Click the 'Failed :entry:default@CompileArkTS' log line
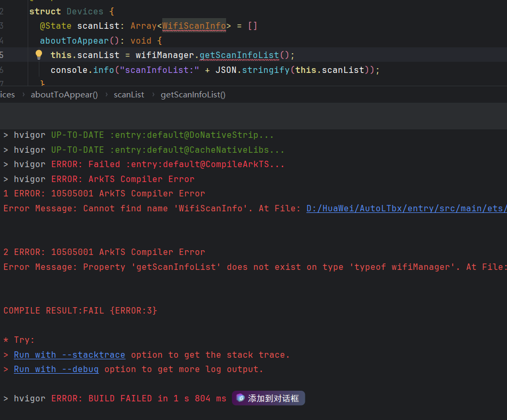This screenshot has width=507, height=420. click(x=168, y=164)
